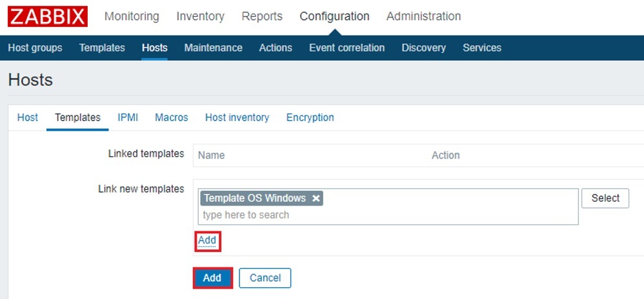Viewport: 644px width, 299px height.
Task: Open the Configuration menu
Action: (x=334, y=16)
